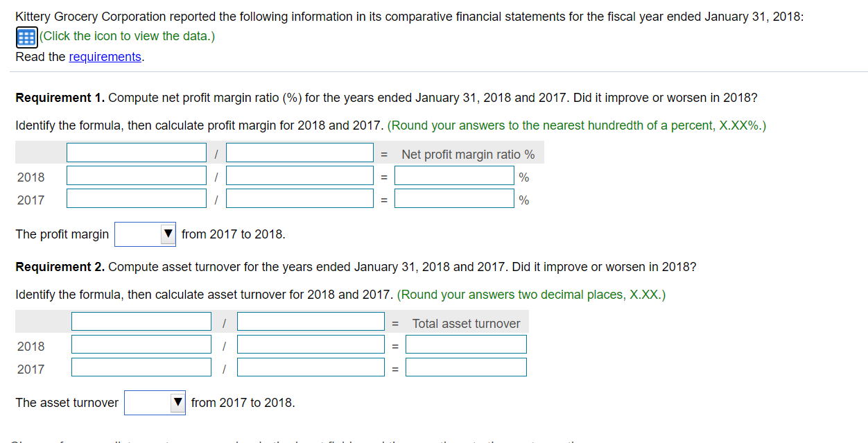Click the asset turnover formula numerator field
868x443 pixels.
(x=141, y=321)
